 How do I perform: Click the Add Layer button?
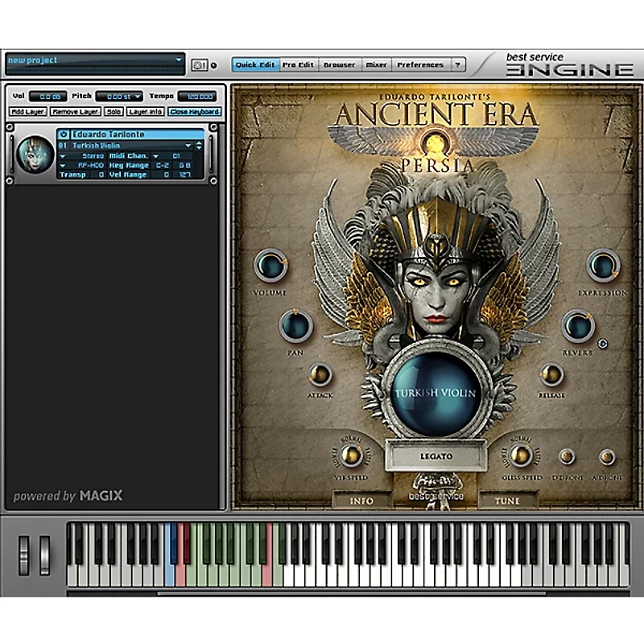[27, 112]
